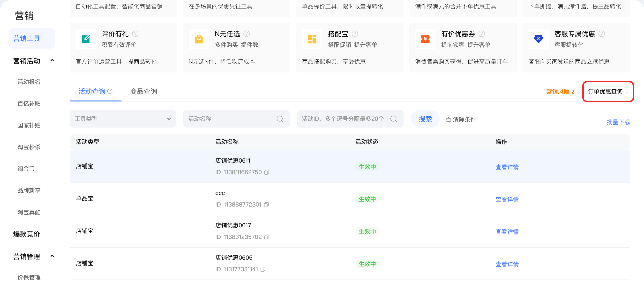Image resolution: width=644 pixels, height=287 pixels.
Task: Open the 评价有礼 tool icon
Action: [85, 39]
